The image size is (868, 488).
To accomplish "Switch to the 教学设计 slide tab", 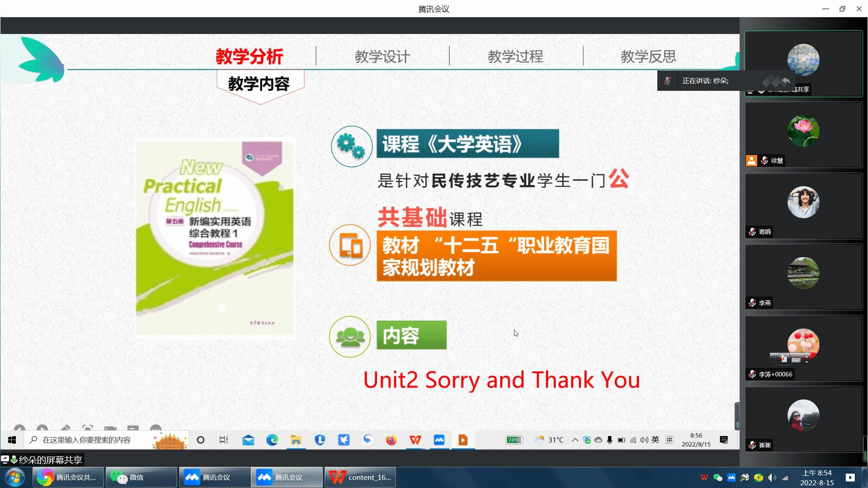I will click(x=382, y=56).
